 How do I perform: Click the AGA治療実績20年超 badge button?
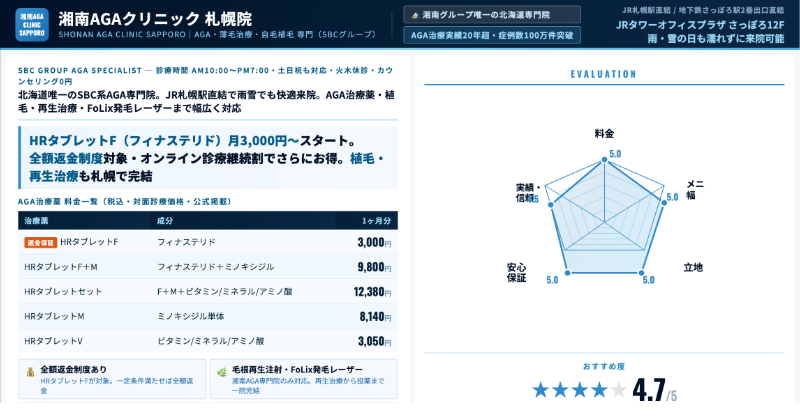click(492, 36)
